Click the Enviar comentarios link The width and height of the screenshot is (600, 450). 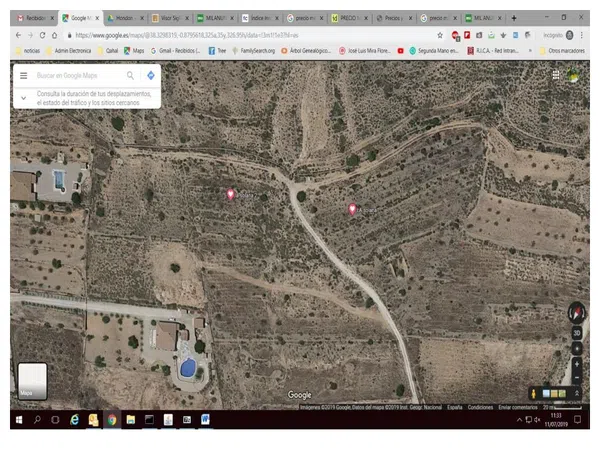click(516, 407)
